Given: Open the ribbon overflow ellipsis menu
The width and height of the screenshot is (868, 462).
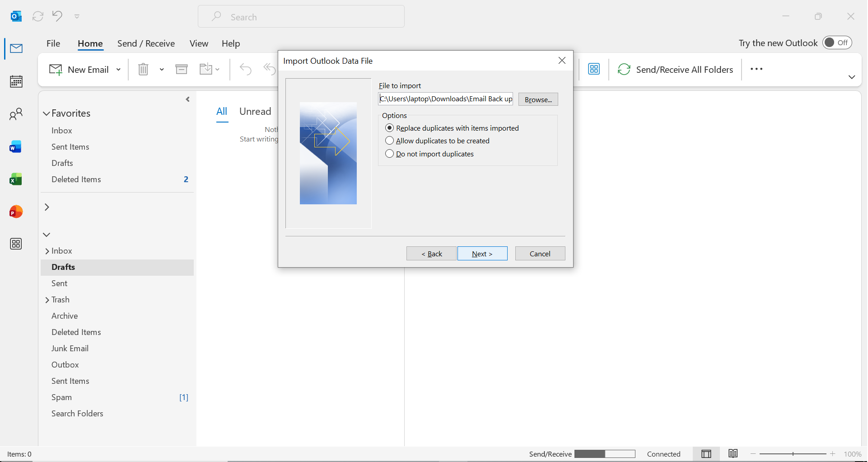Looking at the screenshot, I should click(x=756, y=69).
